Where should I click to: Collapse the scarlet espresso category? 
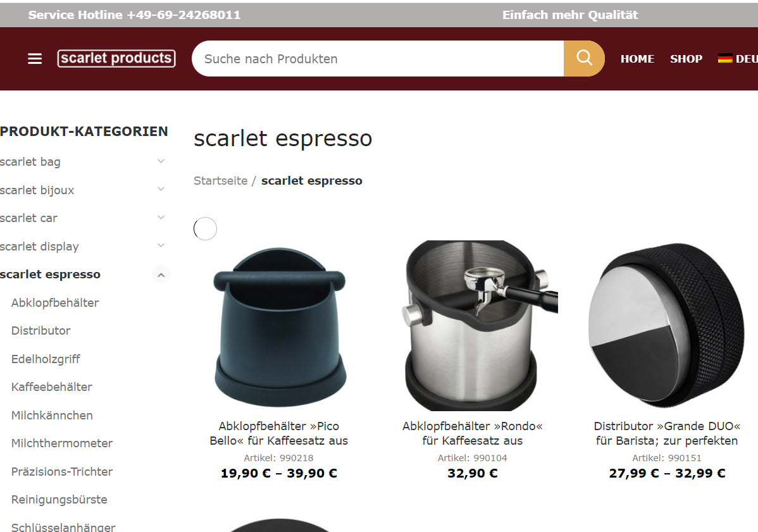click(x=161, y=275)
